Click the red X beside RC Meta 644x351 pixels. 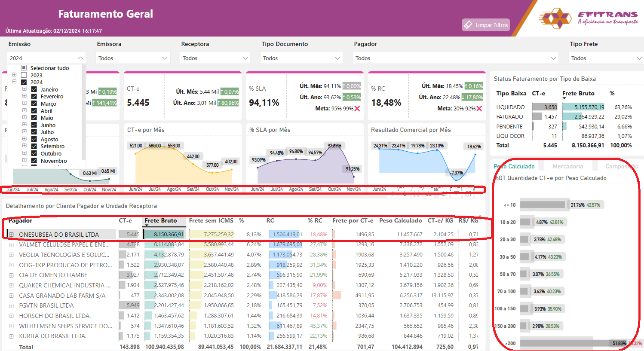click(479, 109)
